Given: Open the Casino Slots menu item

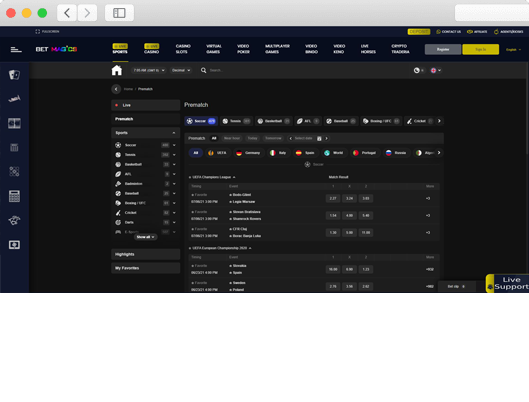Looking at the screenshot, I should tap(183, 49).
